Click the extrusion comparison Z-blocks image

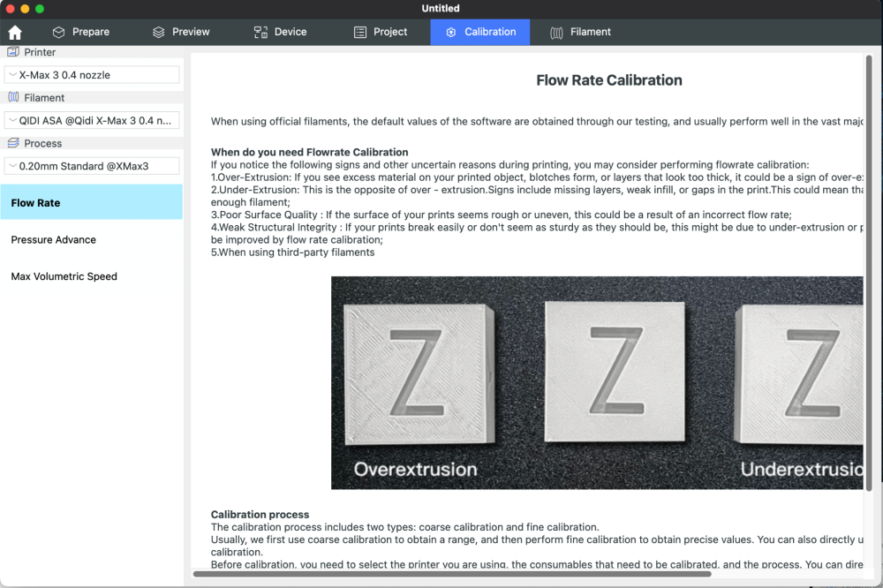pos(597,382)
